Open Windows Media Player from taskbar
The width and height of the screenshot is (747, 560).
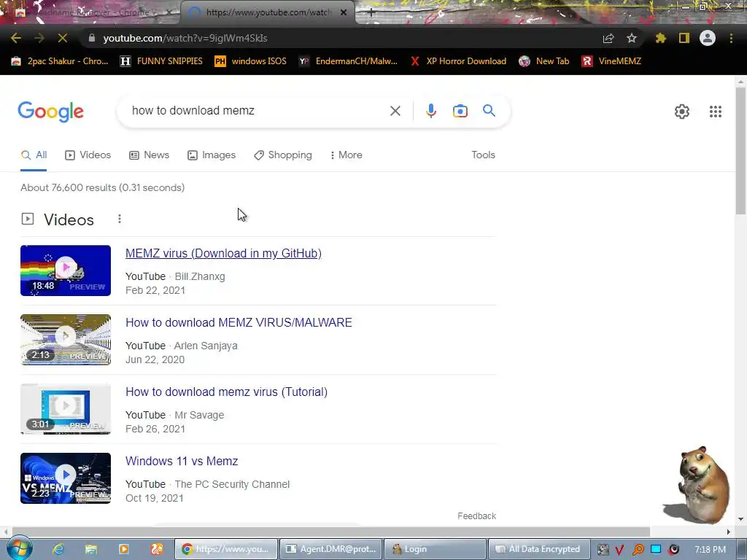[124, 549]
